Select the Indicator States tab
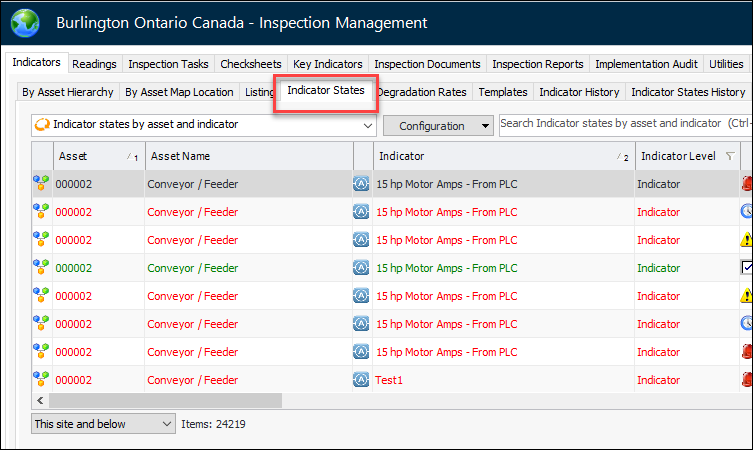Screen dimensions: 753x450 [x=326, y=91]
